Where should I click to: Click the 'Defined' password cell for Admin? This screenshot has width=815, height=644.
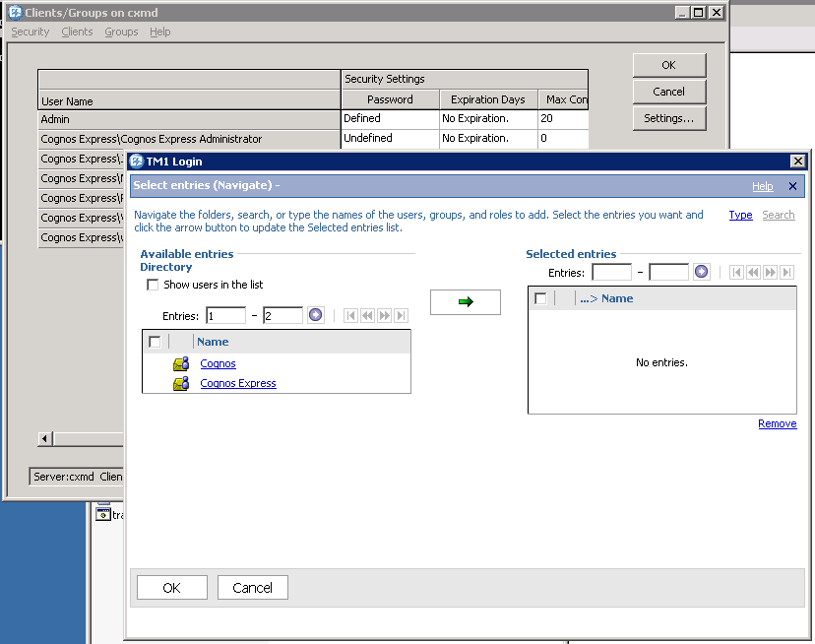[x=391, y=118]
